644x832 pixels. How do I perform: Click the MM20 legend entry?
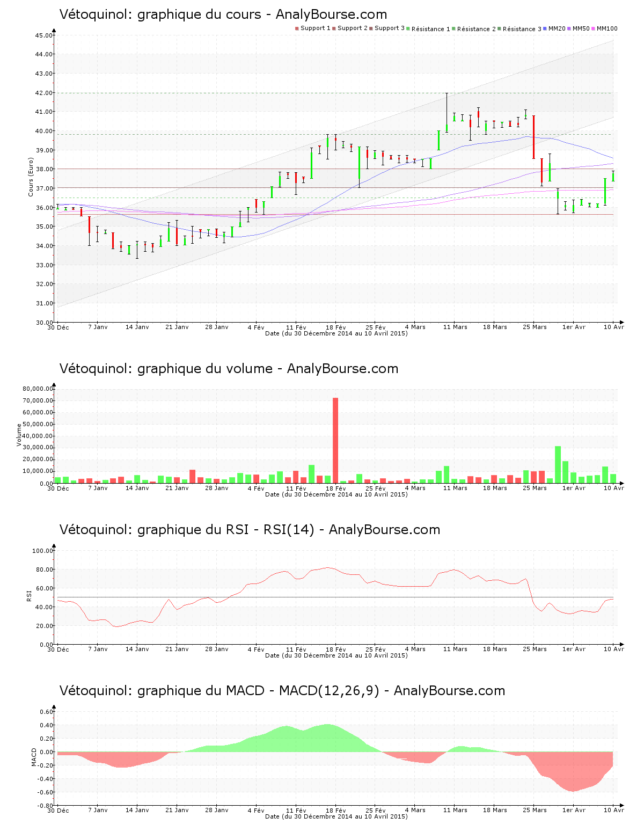[555, 28]
